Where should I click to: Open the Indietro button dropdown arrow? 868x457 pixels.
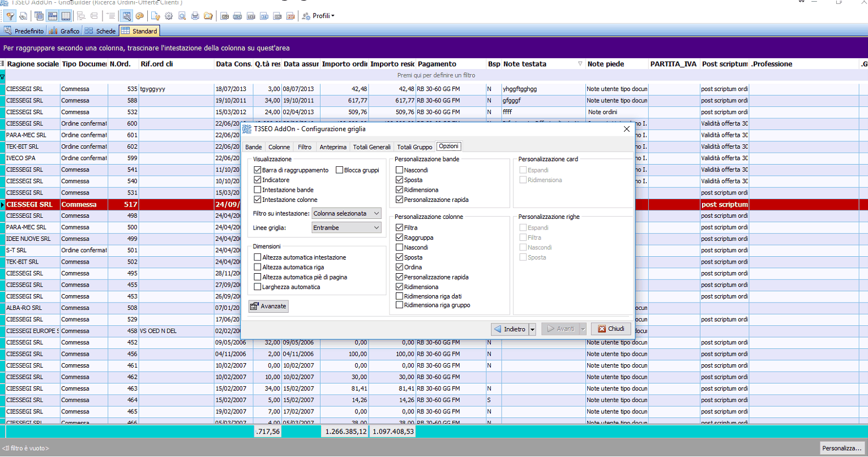pyautogui.click(x=532, y=329)
